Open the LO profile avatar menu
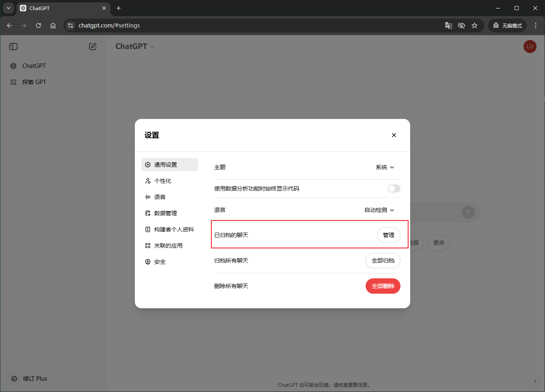 (x=530, y=47)
